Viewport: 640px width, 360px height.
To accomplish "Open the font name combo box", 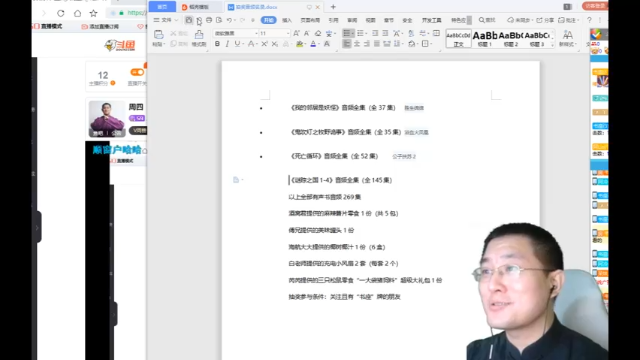I will click(236, 33).
